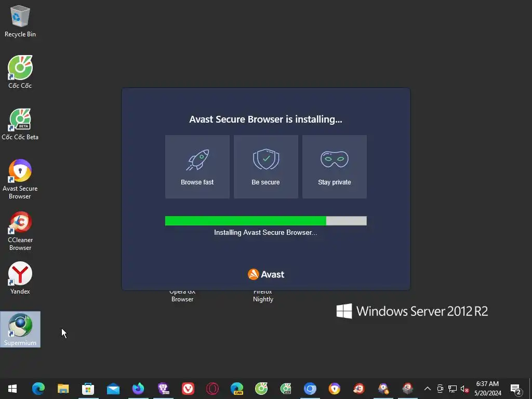Launch Cốc Cốc from the taskbar
Viewport: 532px width, 399px height.
[261, 389]
